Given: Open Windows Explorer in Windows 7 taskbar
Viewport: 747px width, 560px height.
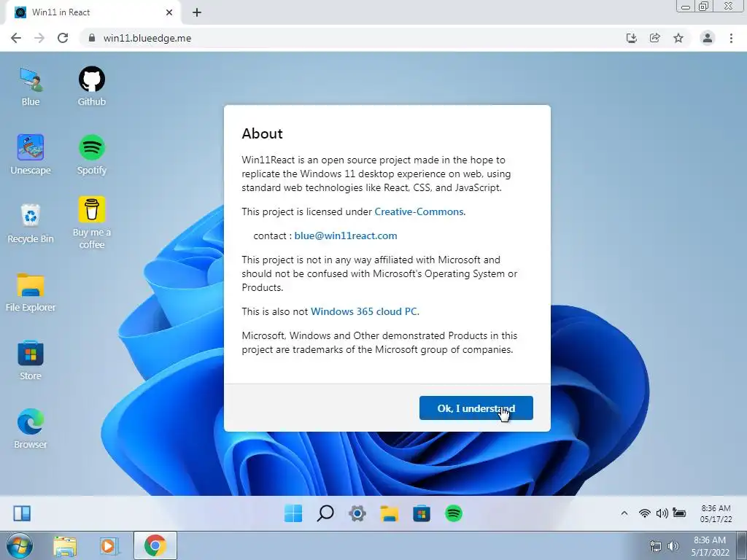Looking at the screenshot, I should coord(65,546).
